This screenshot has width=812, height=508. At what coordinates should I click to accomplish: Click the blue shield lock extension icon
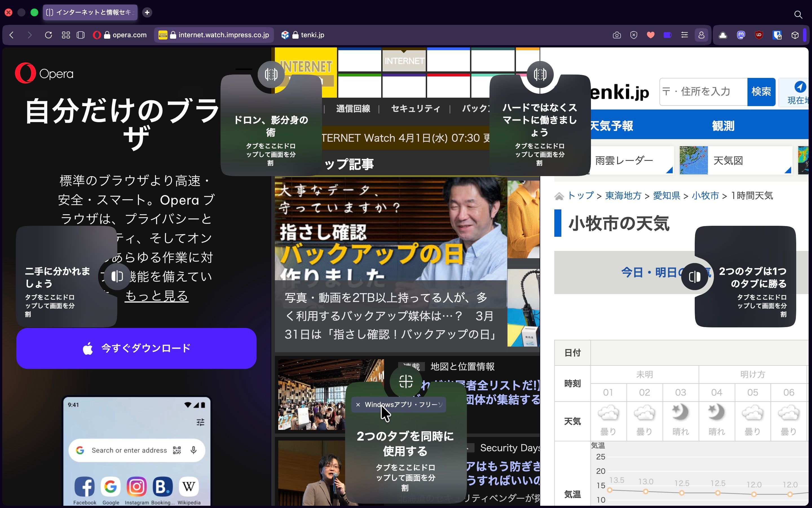pos(777,35)
